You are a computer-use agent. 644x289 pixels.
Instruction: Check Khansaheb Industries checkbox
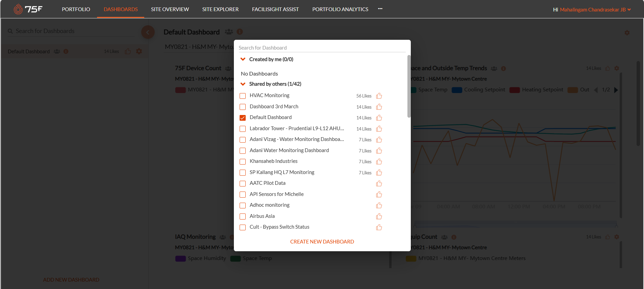(x=243, y=162)
